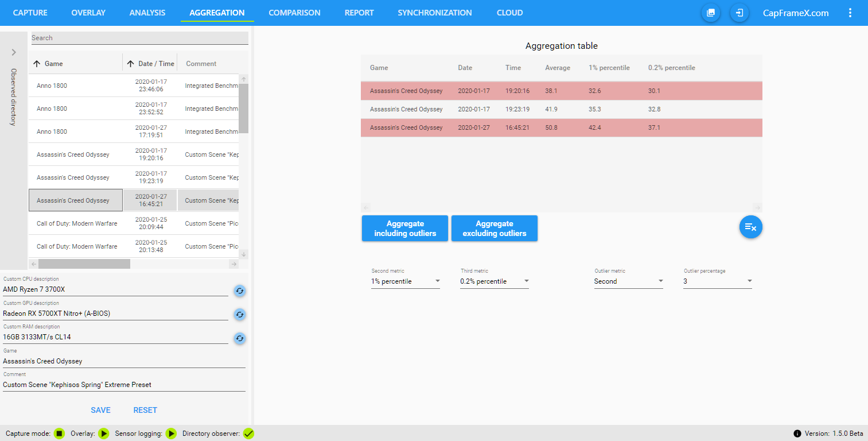Click Aggregate including outliers button
The width and height of the screenshot is (868, 441).
pyautogui.click(x=405, y=229)
